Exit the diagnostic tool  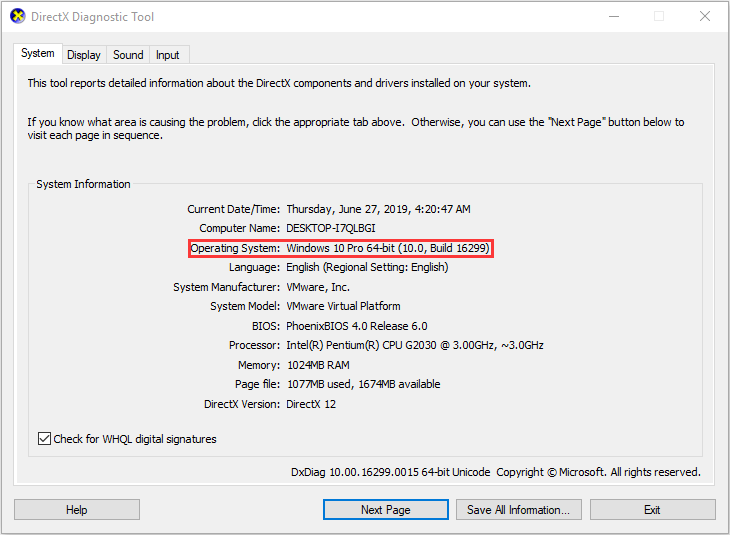(x=653, y=510)
